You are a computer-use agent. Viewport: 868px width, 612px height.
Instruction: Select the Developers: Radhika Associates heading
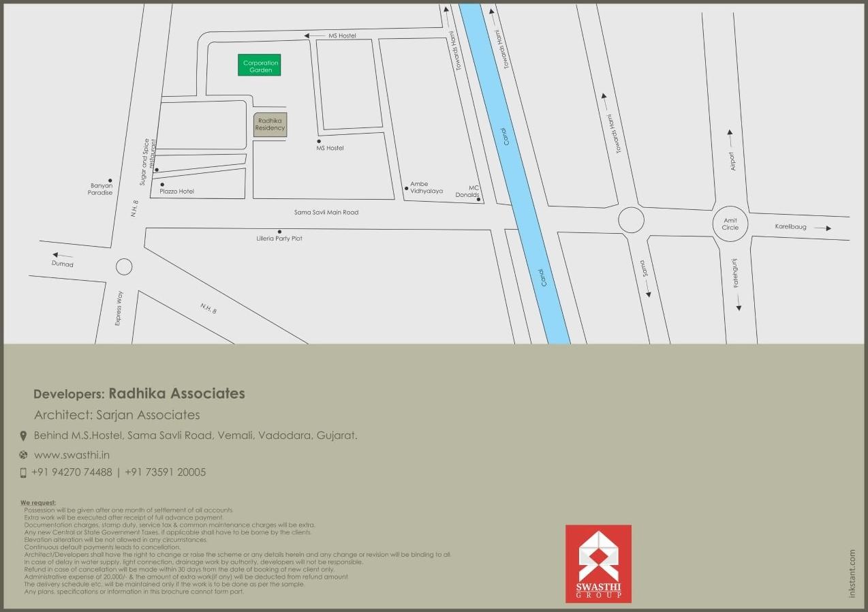[x=139, y=393]
